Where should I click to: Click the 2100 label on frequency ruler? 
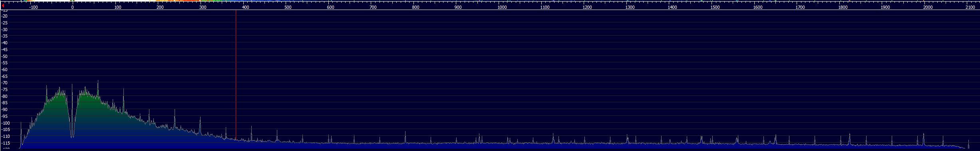point(970,7)
